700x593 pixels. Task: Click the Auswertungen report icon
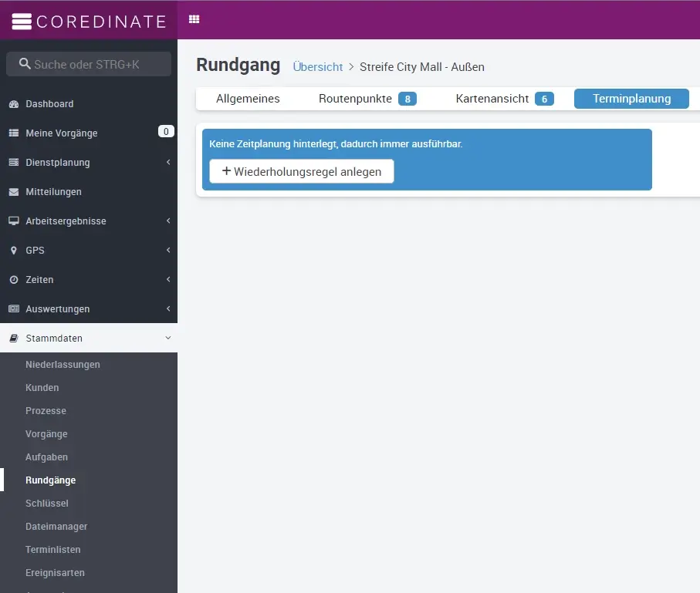pos(13,309)
